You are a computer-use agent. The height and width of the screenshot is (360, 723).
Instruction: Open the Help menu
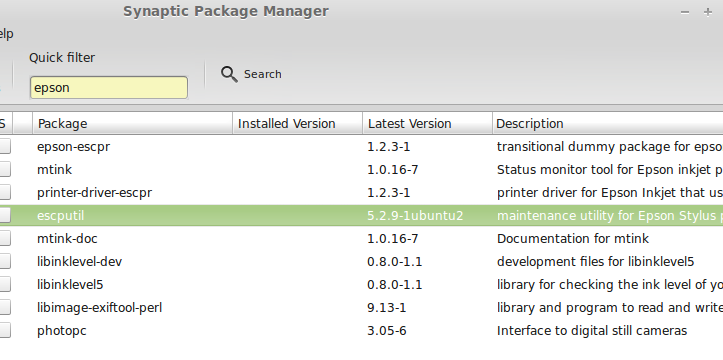[x=6, y=34]
